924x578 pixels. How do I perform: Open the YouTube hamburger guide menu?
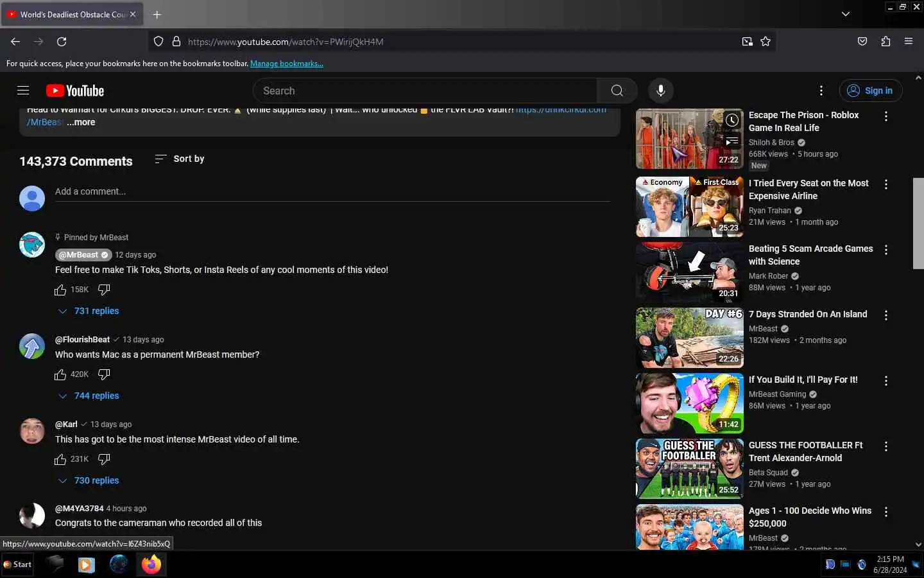pyautogui.click(x=23, y=91)
